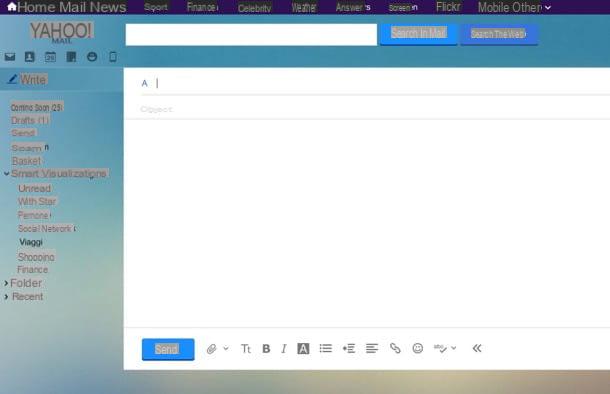Open the attachment paperclip icon
This screenshot has width=610, height=394.
[211, 349]
